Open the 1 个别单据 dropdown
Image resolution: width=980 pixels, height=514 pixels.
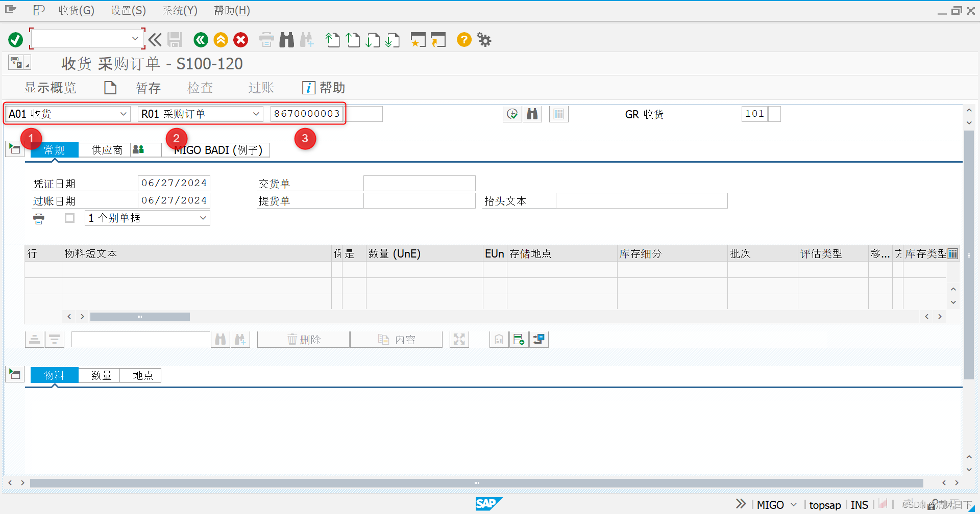203,218
